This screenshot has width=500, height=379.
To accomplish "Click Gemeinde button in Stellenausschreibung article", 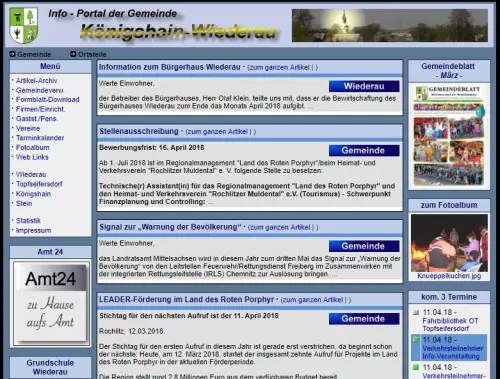I will tap(364, 151).
